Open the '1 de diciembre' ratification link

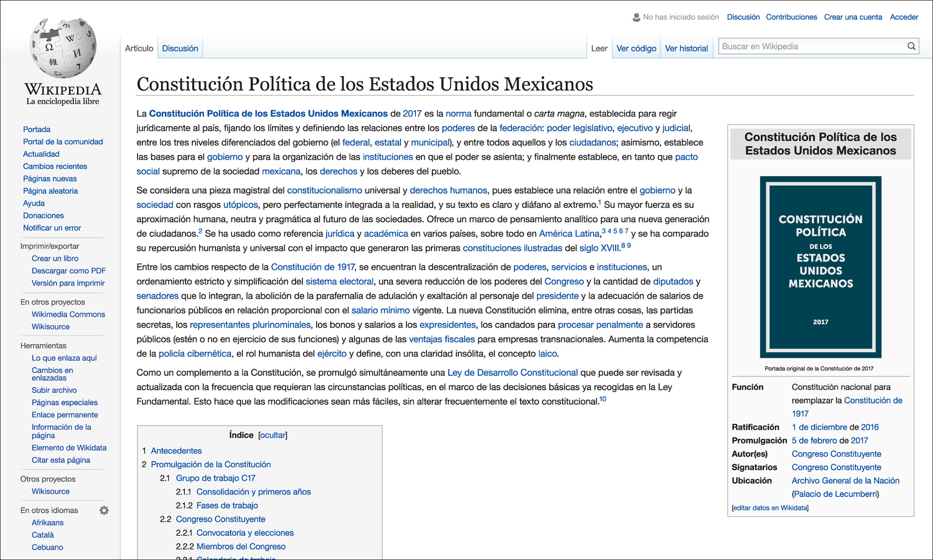(x=819, y=427)
